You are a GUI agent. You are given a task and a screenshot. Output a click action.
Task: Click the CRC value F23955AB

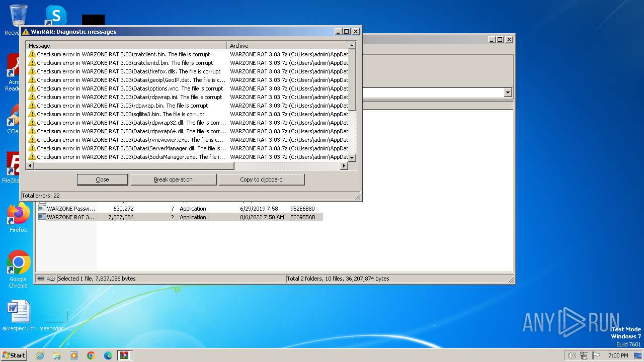point(303,217)
